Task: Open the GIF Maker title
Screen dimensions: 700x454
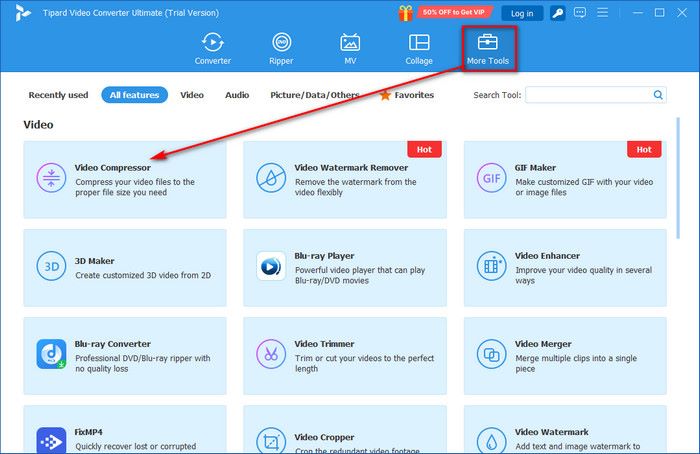Action: 535,167
